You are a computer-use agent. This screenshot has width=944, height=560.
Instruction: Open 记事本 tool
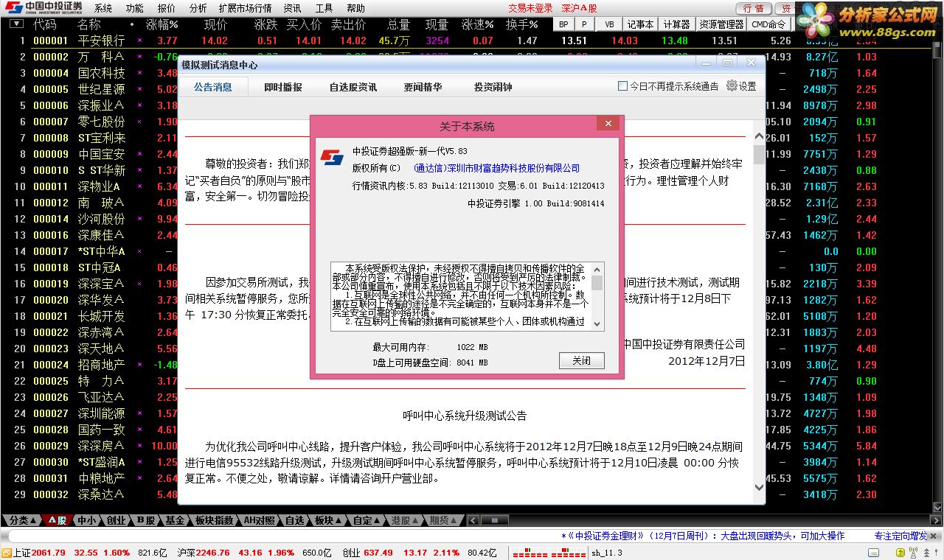coord(640,24)
